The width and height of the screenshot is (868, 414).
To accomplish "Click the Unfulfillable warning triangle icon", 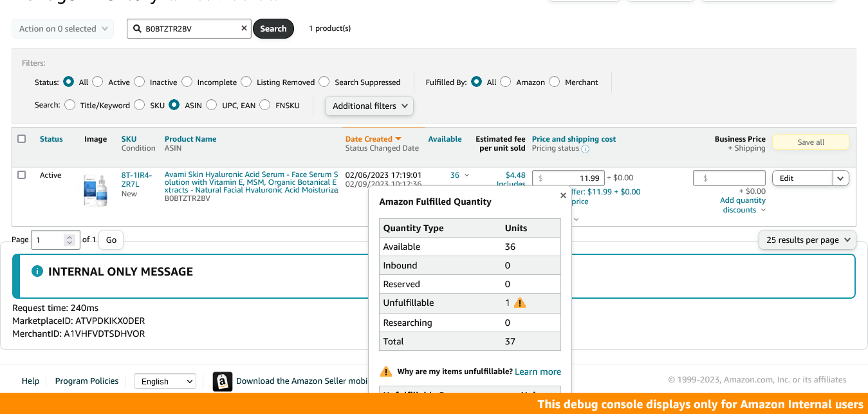I will pyautogui.click(x=520, y=303).
